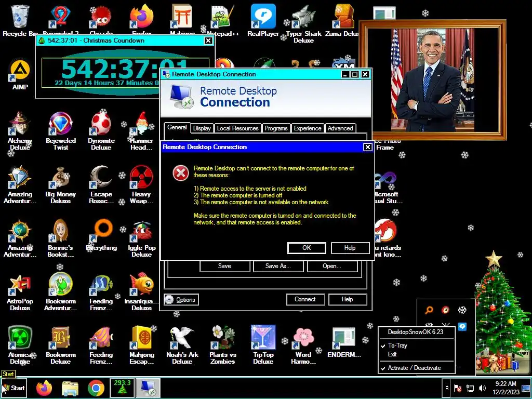Click Remote Desktop taskbar button
532x399 pixels.
(x=148, y=388)
